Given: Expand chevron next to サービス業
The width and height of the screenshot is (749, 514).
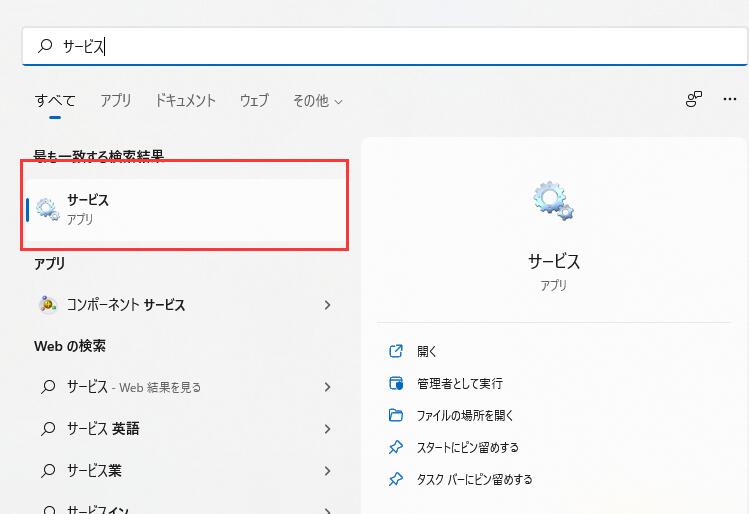Looking at the screenshot, I should [x=327, y=471].
